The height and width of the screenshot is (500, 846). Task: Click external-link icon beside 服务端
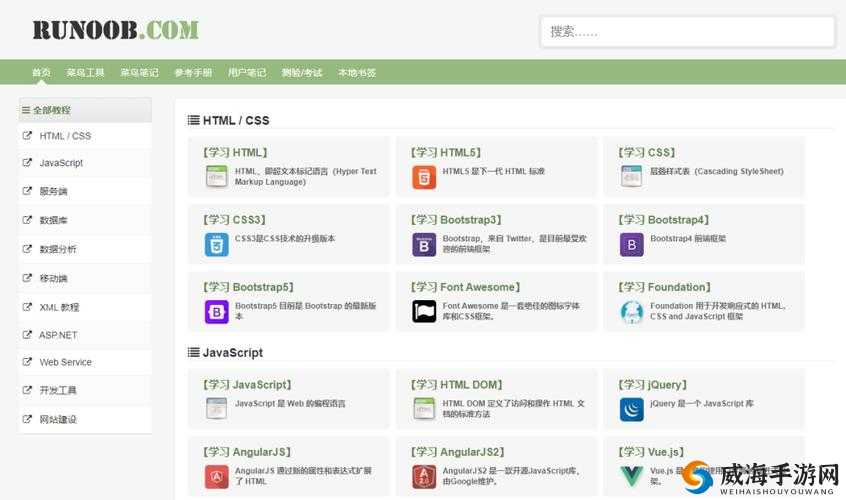[x=27, y=190]
